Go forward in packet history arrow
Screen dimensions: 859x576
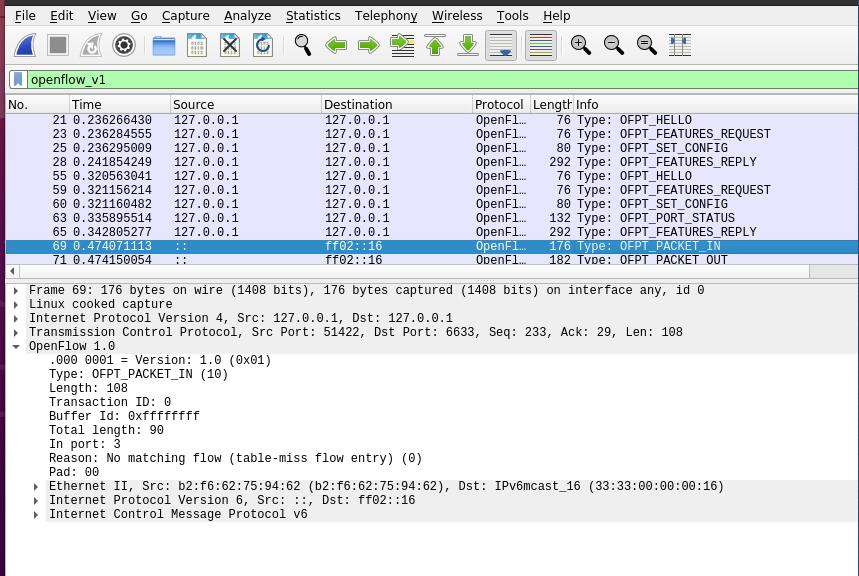(369, 45)
